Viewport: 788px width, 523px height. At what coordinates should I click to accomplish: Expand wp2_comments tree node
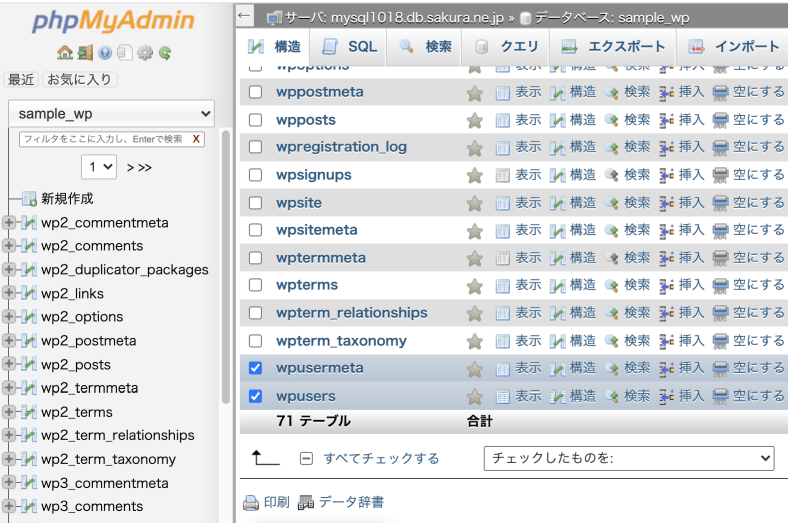(x=9, y=246)
